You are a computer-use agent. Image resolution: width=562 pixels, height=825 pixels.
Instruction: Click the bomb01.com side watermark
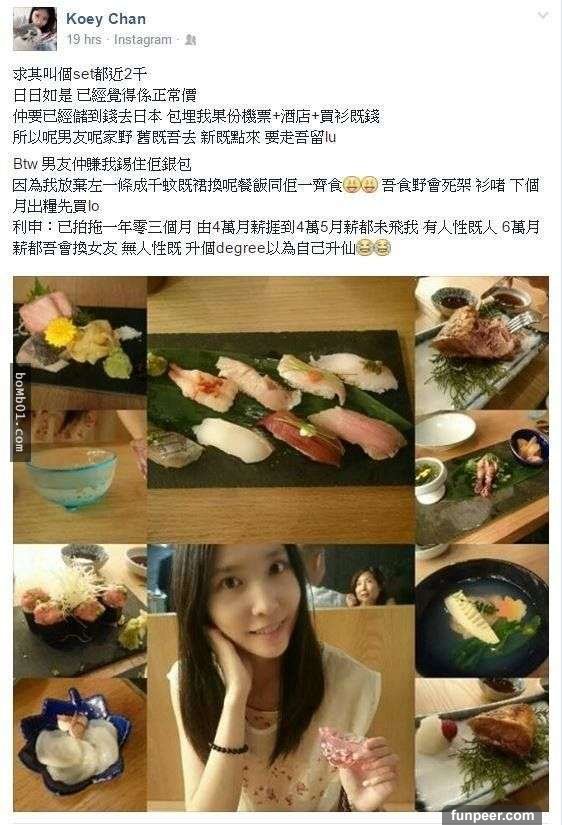point(20,412)
